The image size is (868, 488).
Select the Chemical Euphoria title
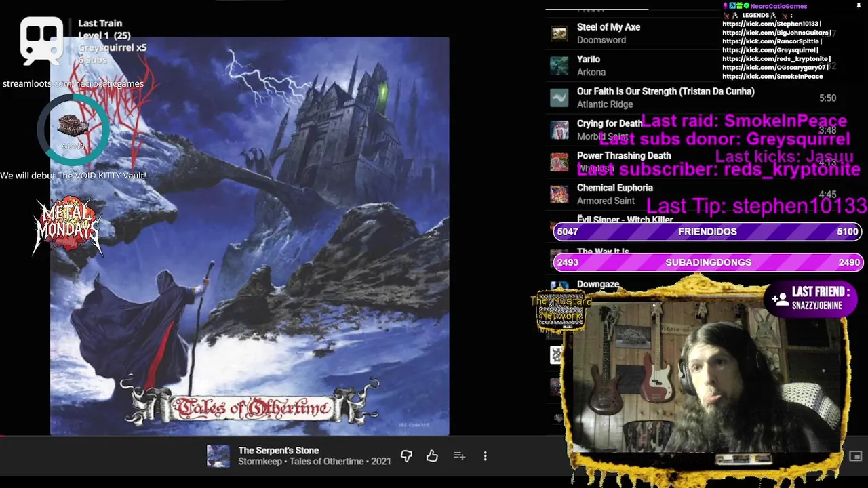coord(615,188)
